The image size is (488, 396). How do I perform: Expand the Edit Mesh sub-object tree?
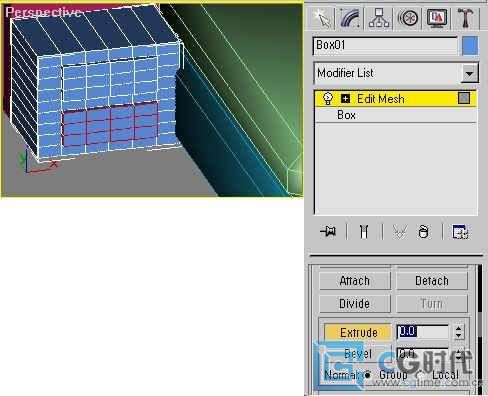click(345, 99)
